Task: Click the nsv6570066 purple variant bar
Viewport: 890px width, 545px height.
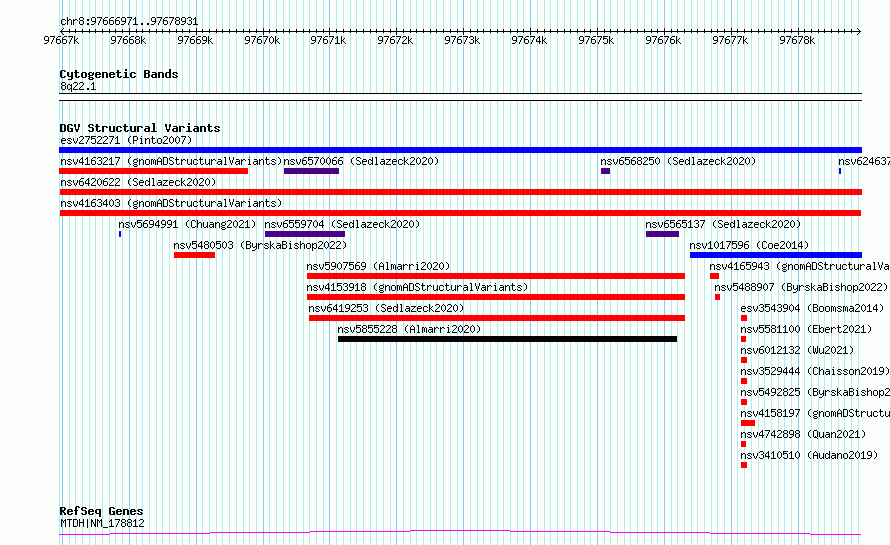Action: (x=312, y=171)
